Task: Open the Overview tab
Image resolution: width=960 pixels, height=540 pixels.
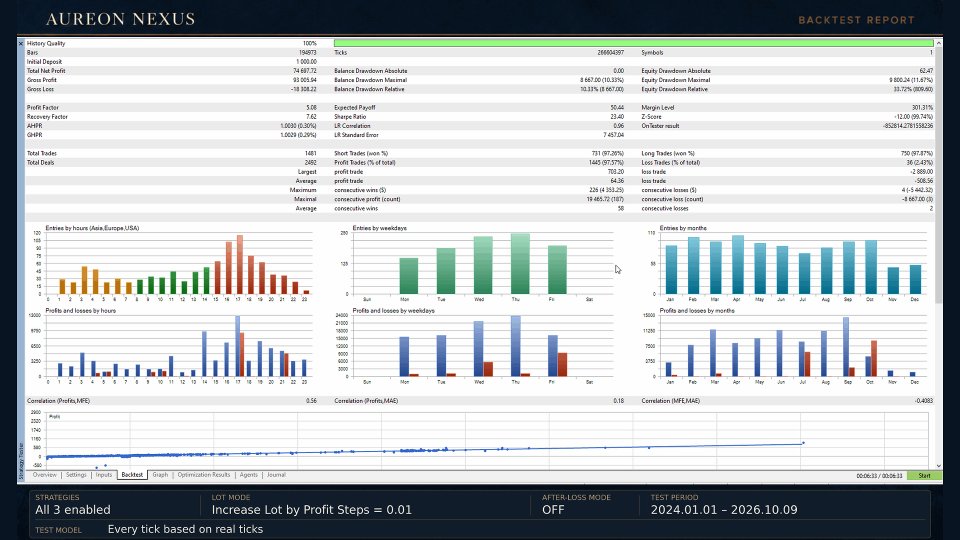Action: [44, 475]
